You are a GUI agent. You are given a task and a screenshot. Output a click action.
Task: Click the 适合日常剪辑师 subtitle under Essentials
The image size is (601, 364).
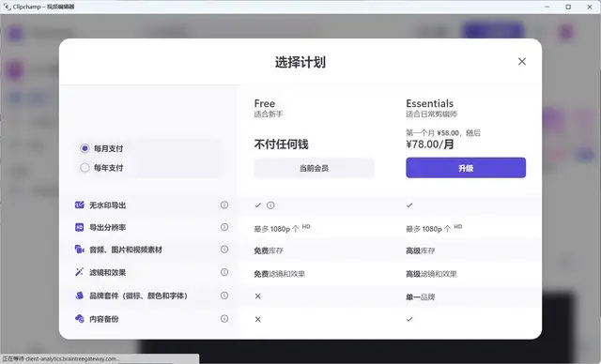(432, 114)
